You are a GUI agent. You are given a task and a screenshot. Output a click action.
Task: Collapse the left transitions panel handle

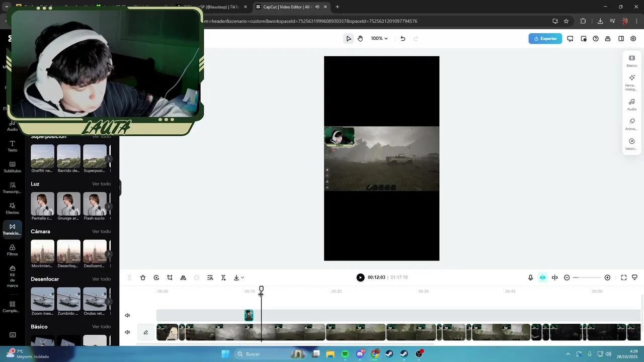(120, 189)
